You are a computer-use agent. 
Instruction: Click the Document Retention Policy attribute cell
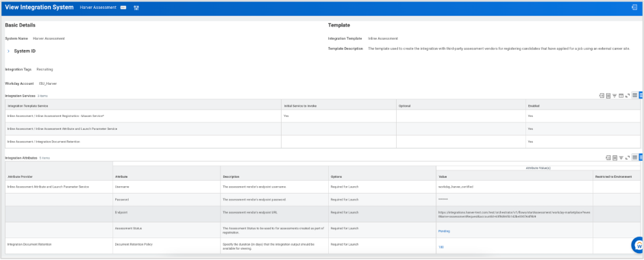point(166,245)
